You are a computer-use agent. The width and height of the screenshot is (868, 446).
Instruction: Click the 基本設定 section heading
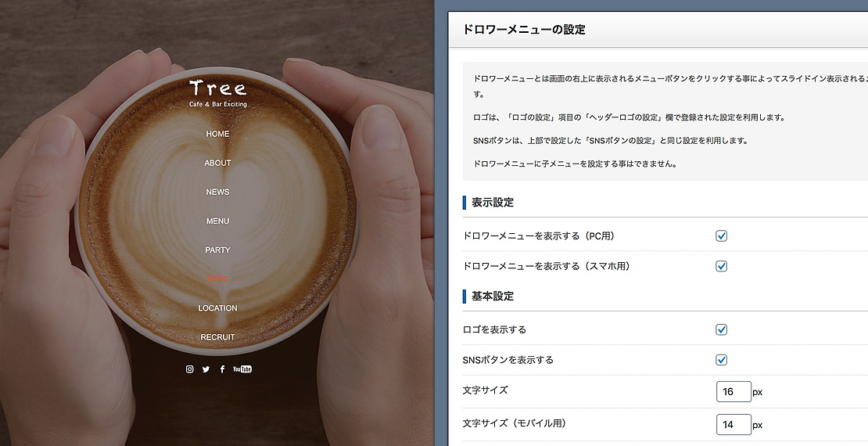pyautogui.click(x=493, y=297)
